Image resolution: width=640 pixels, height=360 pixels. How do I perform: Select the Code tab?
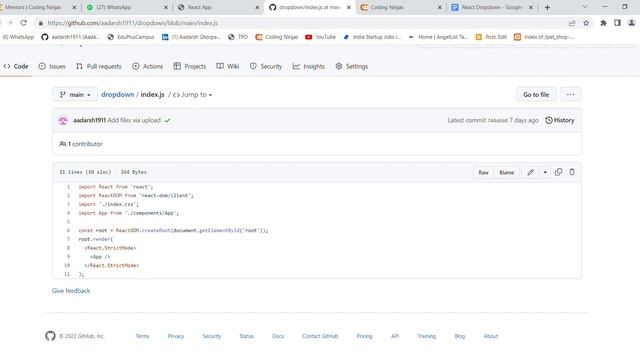click(x=16, y=66)
